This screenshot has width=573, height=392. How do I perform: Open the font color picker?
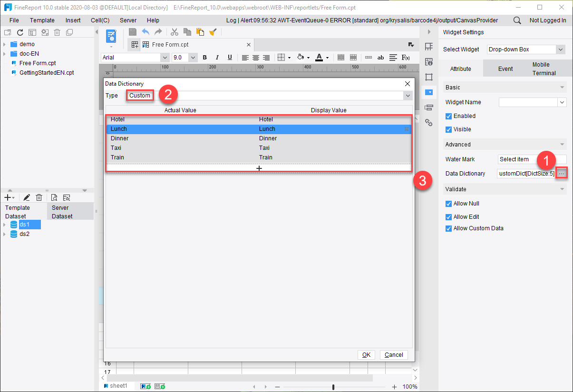pyautogui.click(x=321, y=58)
